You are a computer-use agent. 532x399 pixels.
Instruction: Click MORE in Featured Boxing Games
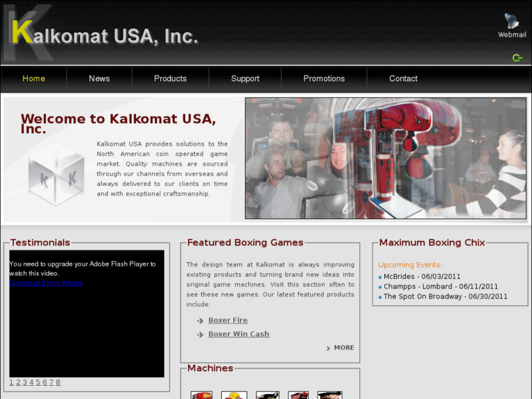pos(340,348)
